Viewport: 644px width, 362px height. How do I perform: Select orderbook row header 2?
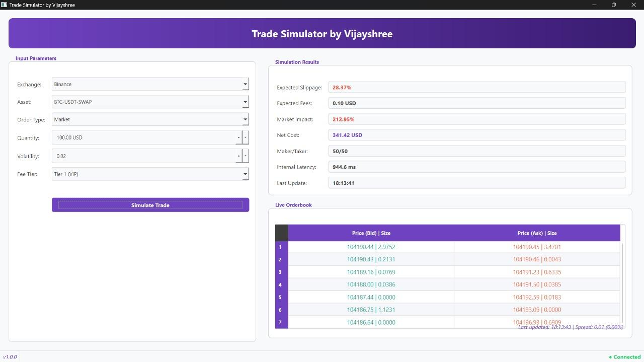coord(281,260)
